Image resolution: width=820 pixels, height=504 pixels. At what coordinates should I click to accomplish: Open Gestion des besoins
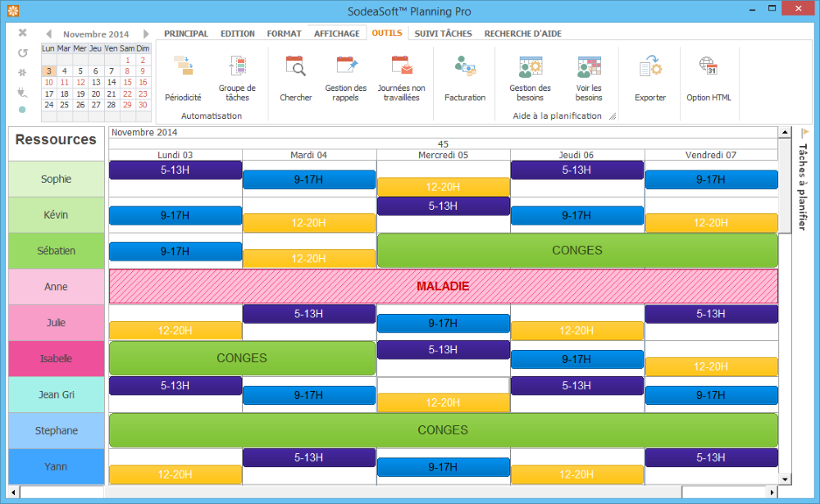530,79
